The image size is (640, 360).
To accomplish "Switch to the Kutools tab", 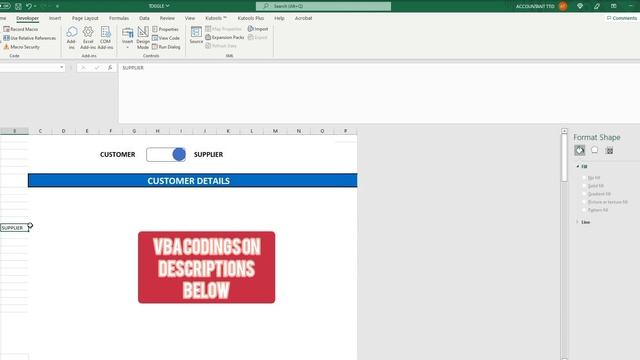I will pos(216,18).
